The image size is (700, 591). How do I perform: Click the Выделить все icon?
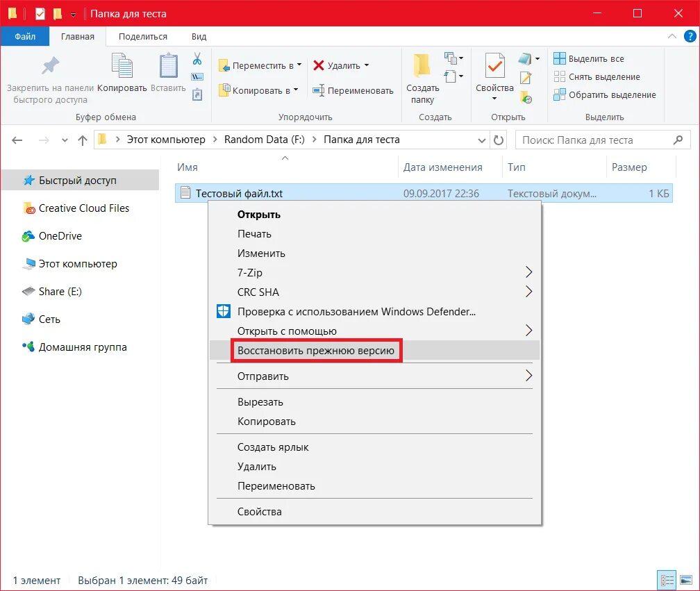click(x=559, y=58)
